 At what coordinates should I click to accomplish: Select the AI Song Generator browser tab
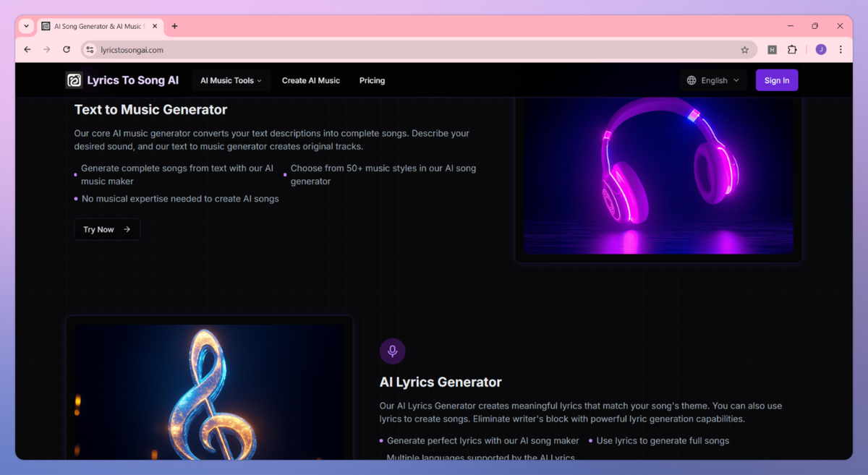pos(100,26)
